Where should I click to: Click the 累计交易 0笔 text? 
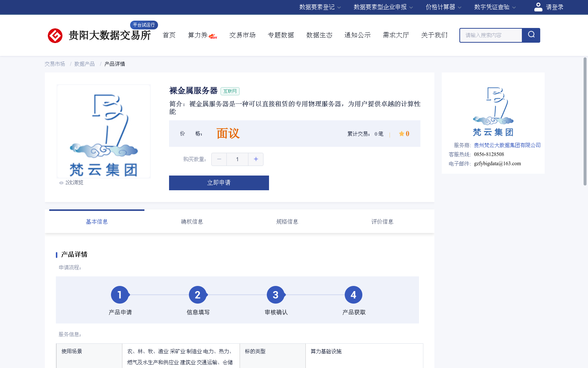pos(365,134)
